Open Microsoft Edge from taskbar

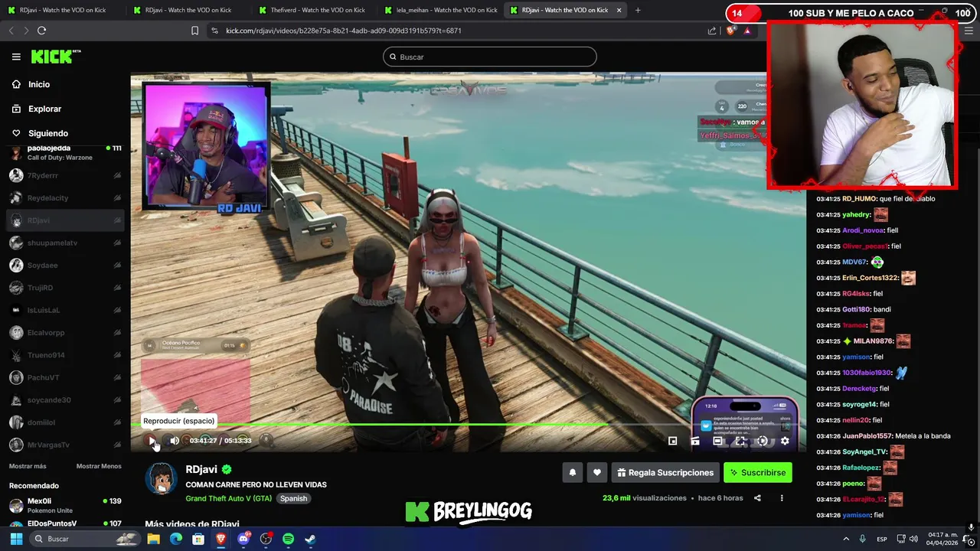176,539
